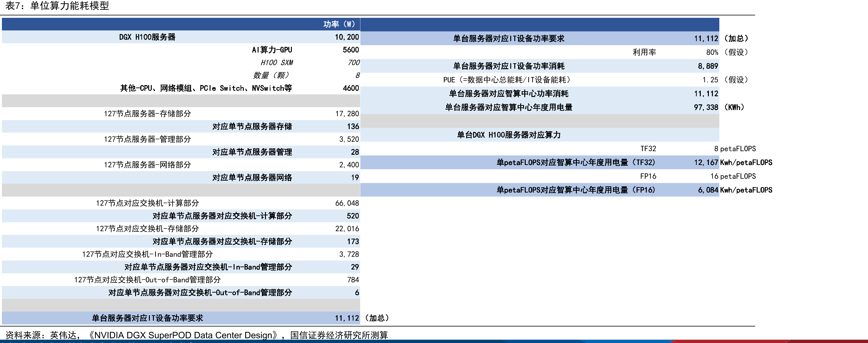Click the '127节点对应交换机-Out-of-Band管理部分' row

[x=181, y=280]
